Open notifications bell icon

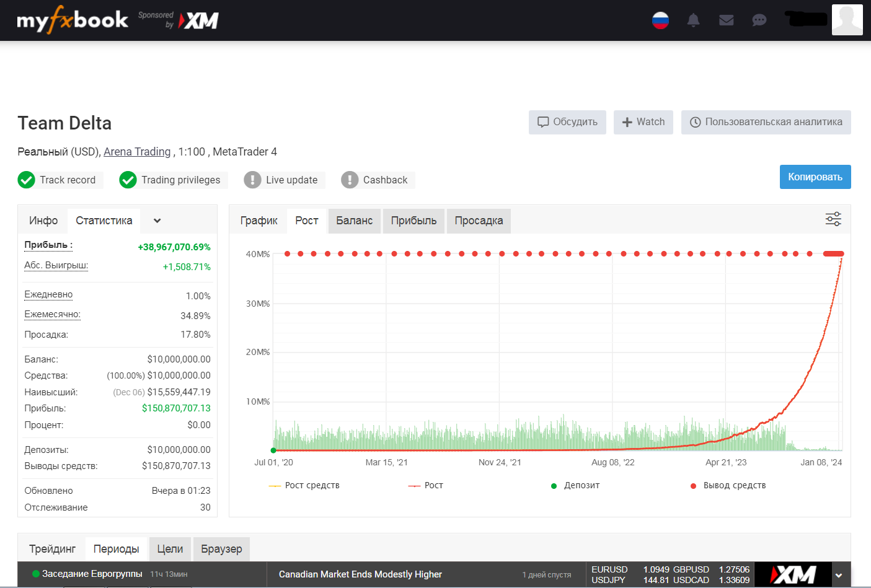click(x=693, y=20)
